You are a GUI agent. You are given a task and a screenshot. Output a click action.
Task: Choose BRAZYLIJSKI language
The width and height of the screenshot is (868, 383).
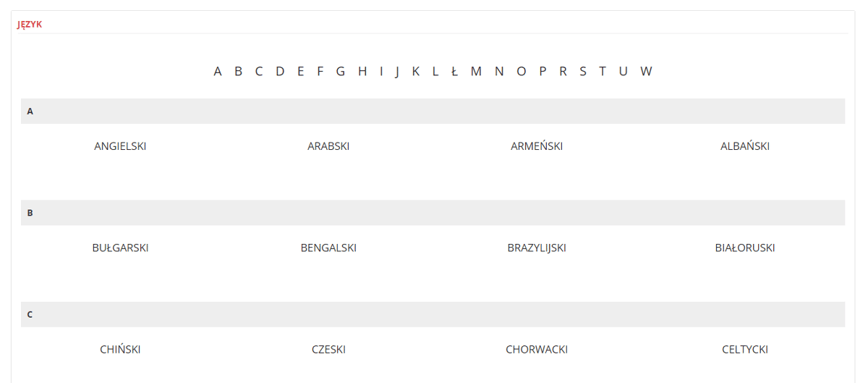pyautogui.click(x=537, y=248)
